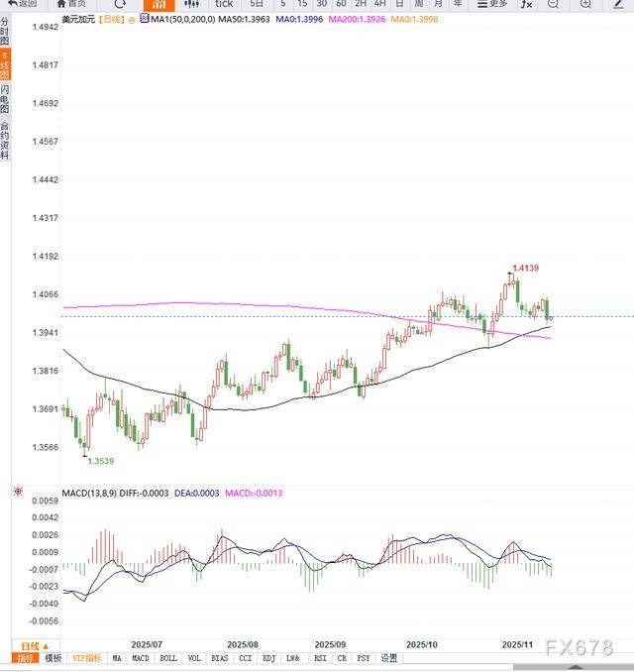Click the MACD target settings icon
634x672 pixels.
pyautogui.click(x=18, y=492)
